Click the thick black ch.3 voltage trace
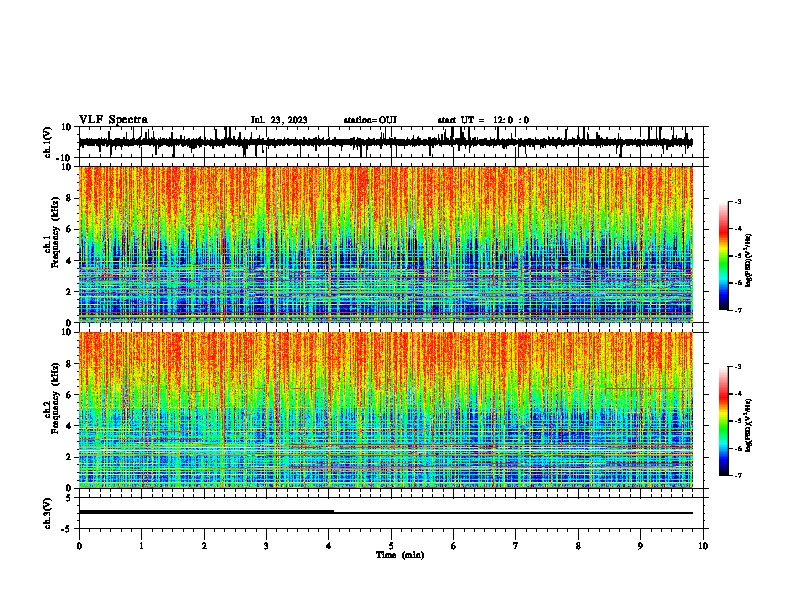The image size is (792, 612). (206, 512)
